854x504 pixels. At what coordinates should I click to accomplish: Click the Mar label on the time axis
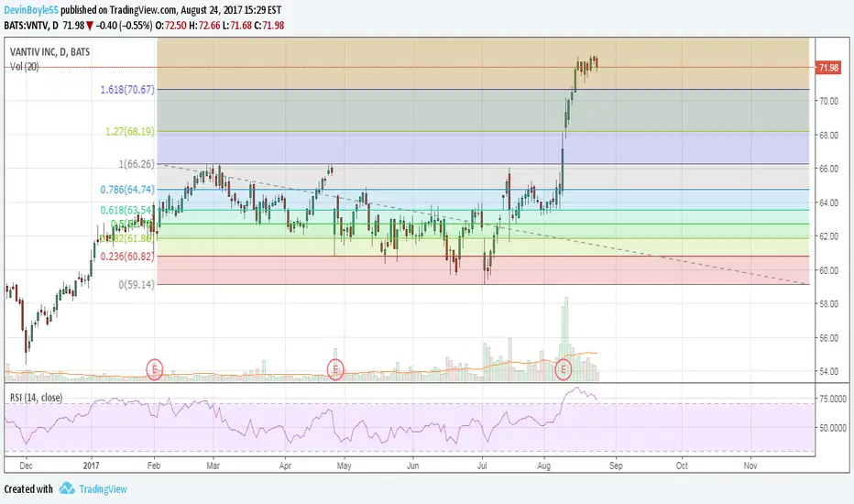point(213,466)
